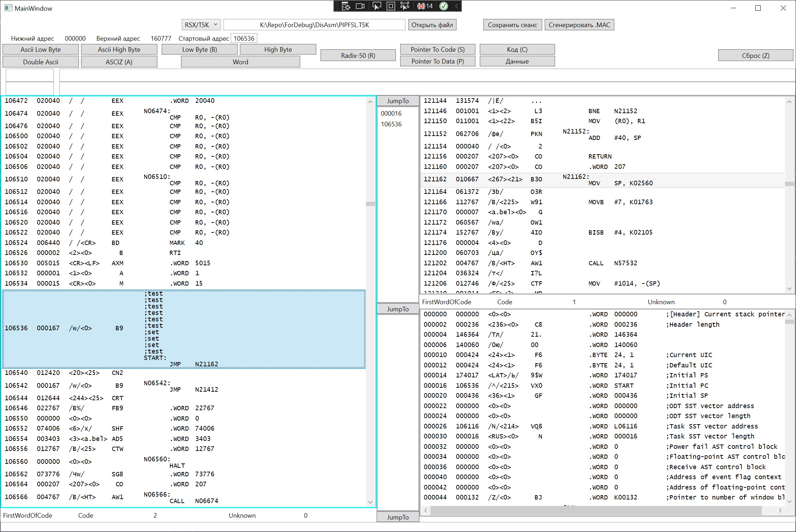796x532 pixels.
Task: Click down arrow of upper-right listing scrollbar
Action: tap(789, 288)
